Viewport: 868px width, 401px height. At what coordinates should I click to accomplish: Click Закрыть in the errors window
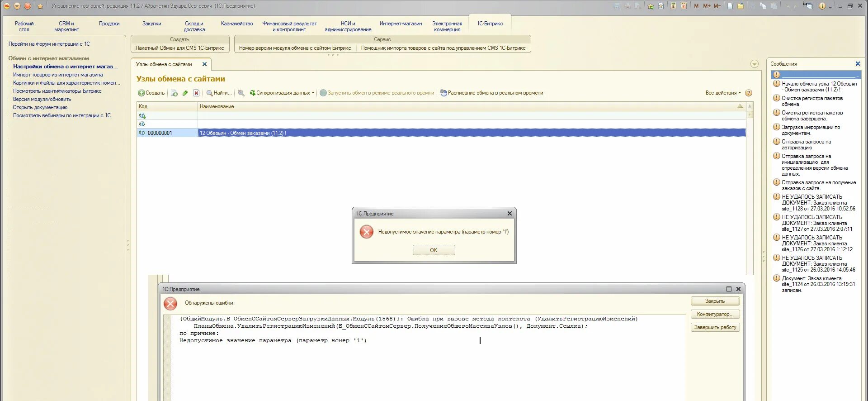click(x=715, y=301)
